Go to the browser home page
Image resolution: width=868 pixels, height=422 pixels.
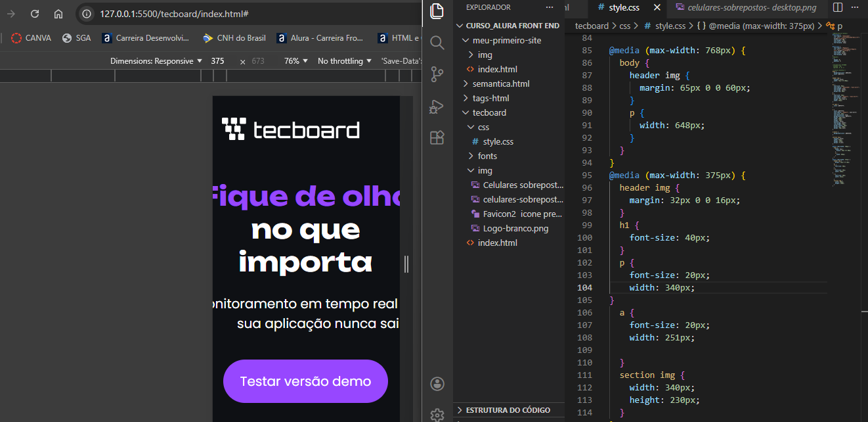[58, 14]
